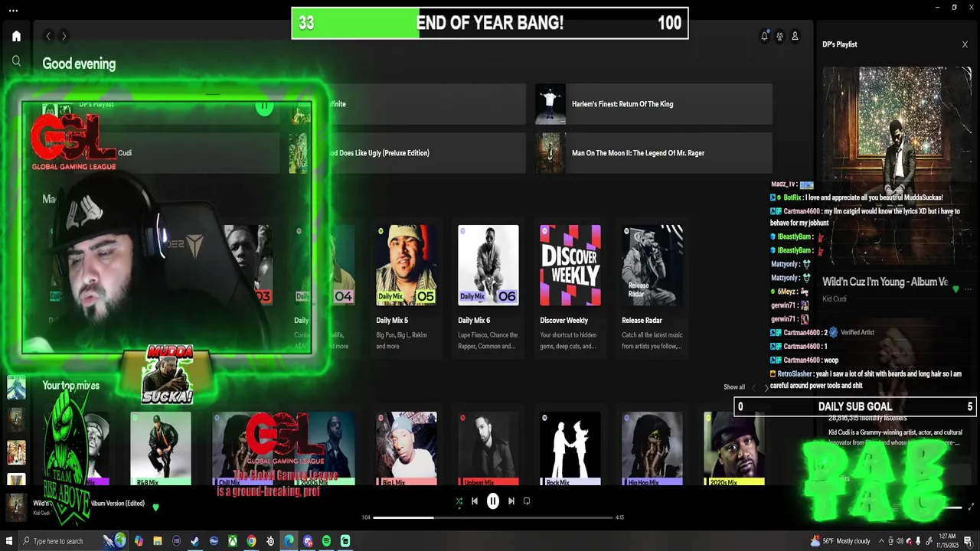980x551 pixels.
Task: Open Man On The Moon II tile
Action: coord(654,153)
